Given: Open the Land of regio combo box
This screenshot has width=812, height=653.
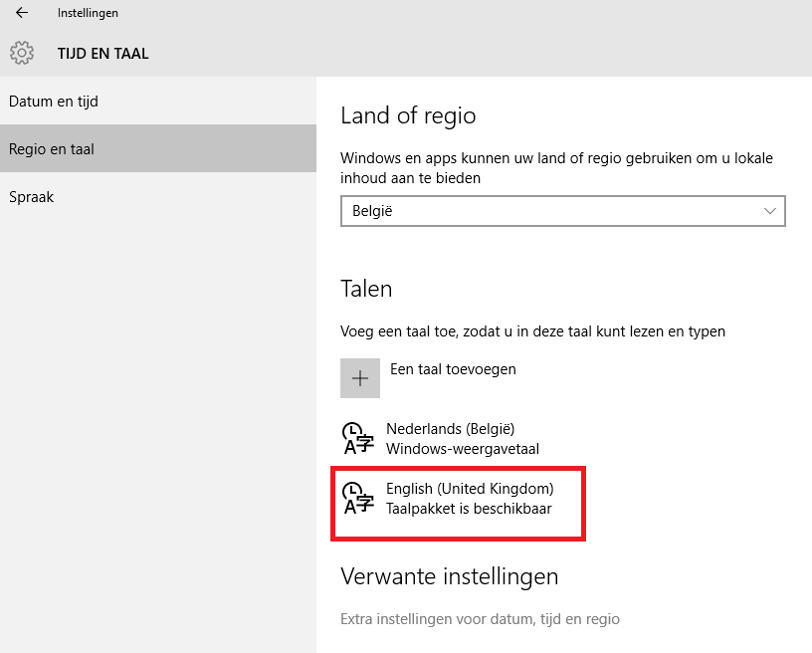Looking at the screenshot, I should (563, 211).
